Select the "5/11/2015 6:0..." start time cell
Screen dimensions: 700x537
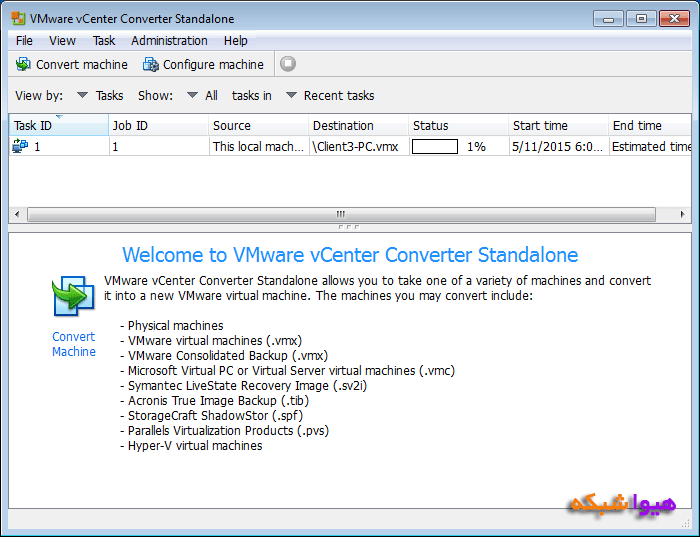coord(558,146)
